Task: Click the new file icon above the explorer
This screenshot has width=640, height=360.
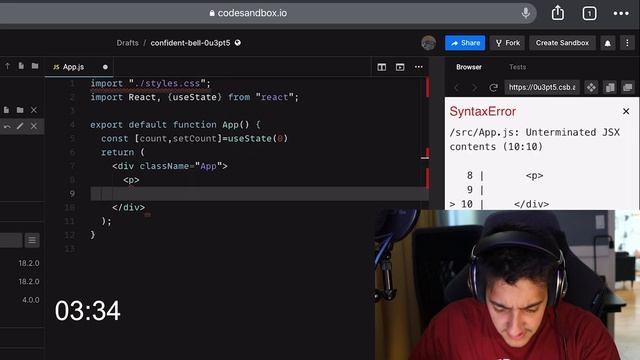Action: [x=21, y=66]
